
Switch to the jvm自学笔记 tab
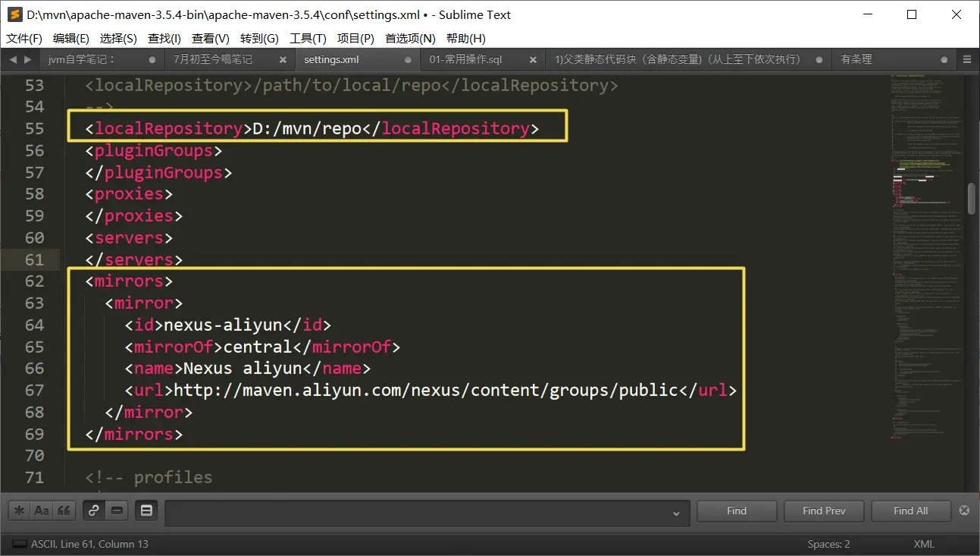click(102, 59)
